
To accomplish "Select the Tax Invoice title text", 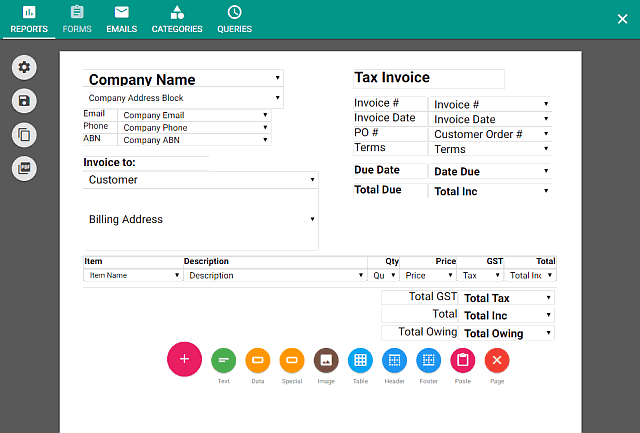I will [392, 78].
